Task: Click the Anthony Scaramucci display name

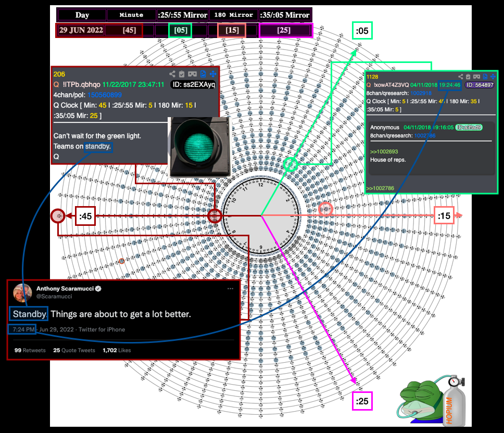Action: [65, 288]
